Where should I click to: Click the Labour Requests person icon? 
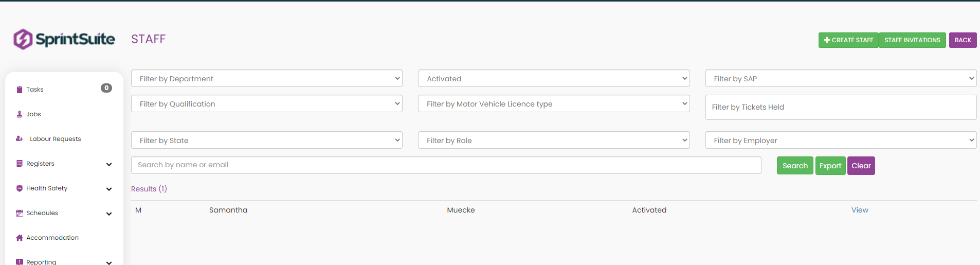[x=20, y=139]
